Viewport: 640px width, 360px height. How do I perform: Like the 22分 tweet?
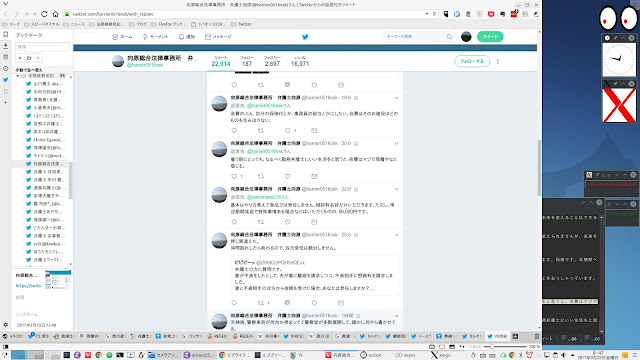pyautogui.click(x=287, y=222)
